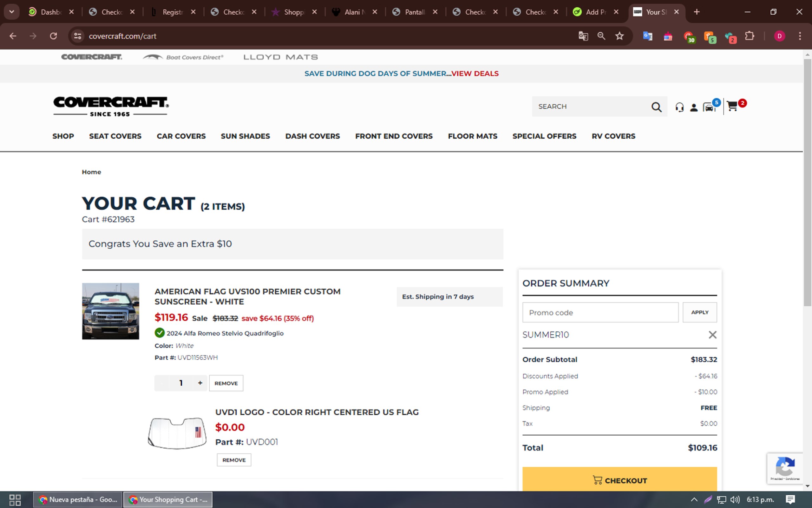Open the shopping cart icon

[x=732, y=106]
